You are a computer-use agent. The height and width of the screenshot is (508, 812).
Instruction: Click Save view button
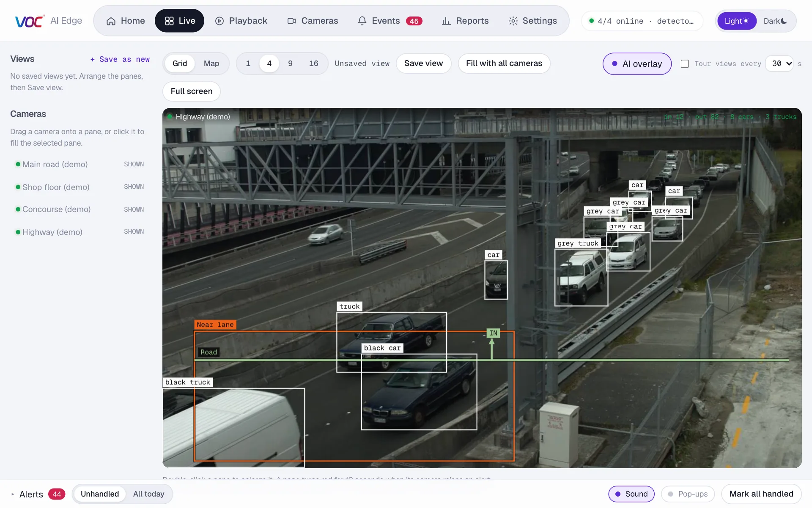(423, 63)
